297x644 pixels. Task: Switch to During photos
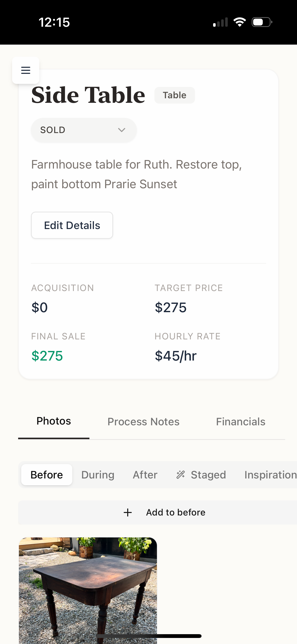tap(98, 475)
